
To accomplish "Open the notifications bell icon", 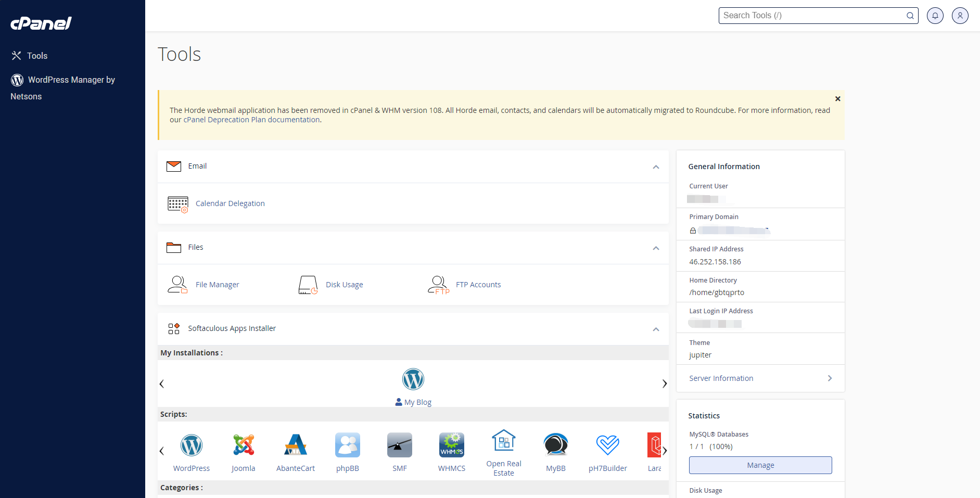I will 935,16.
